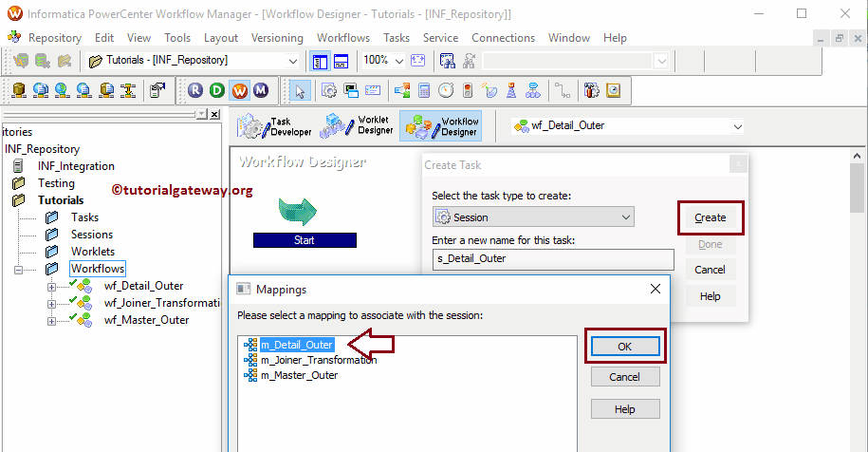The width and height of the screenshot is (868, 452).
Task: Open Designer with the green D icon
Action: point(217,90)
